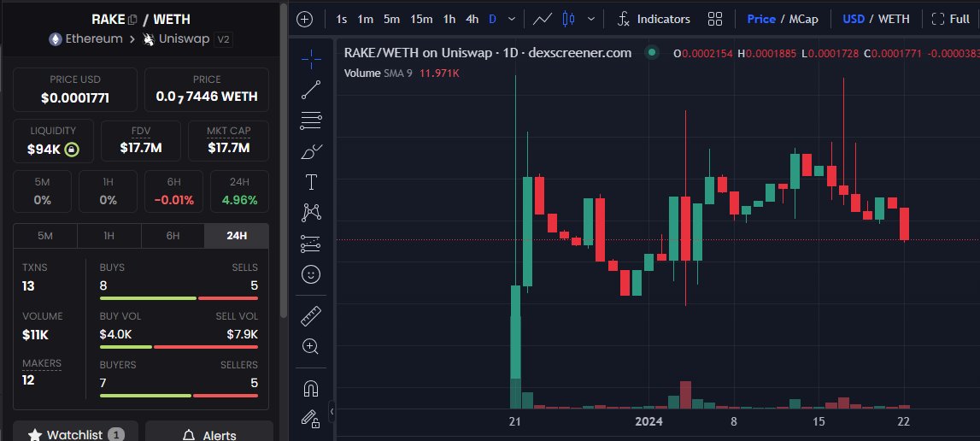
Task: Click the V2 version badge
Action: (x=223, y=39)
